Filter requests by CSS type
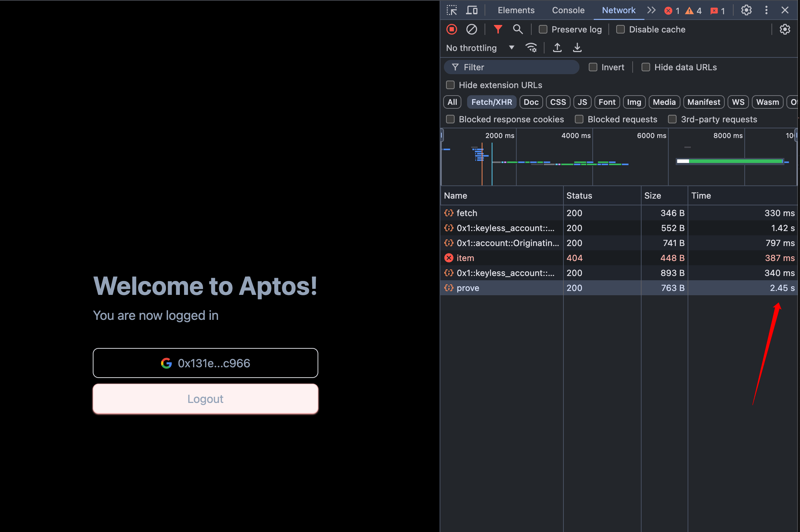 tap(558, 102)
